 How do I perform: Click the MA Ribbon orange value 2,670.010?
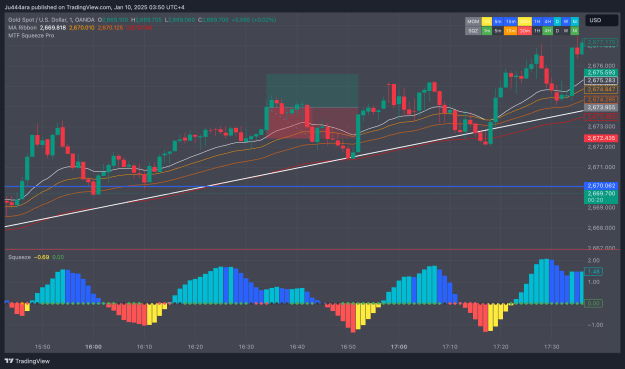(x=82, y=27)
